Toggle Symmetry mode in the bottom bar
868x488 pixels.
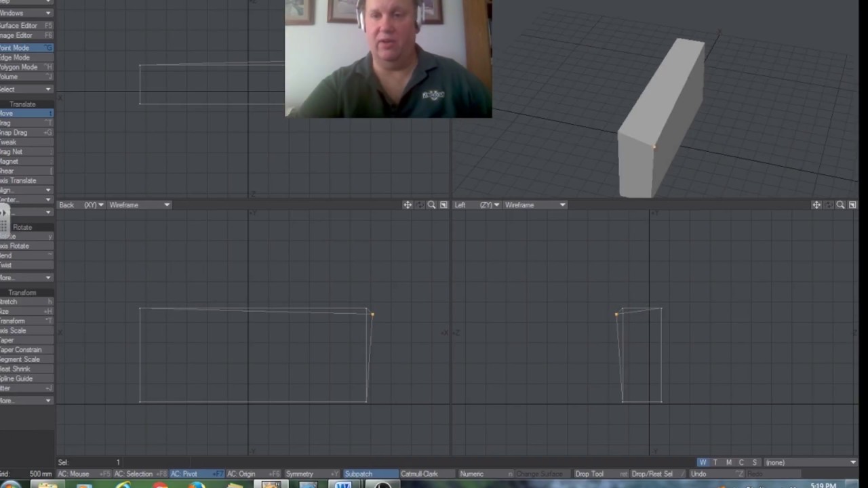(312, 474)
